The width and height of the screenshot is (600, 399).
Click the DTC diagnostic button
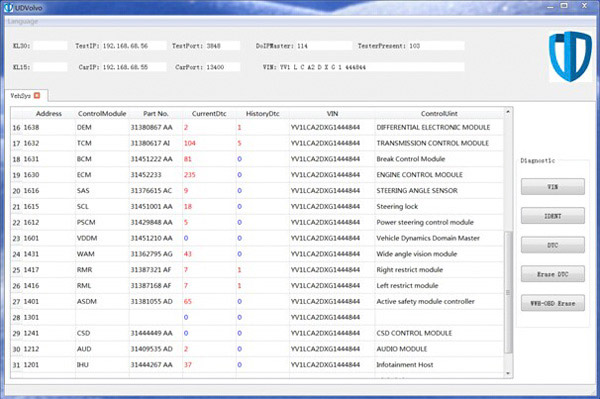553,245
